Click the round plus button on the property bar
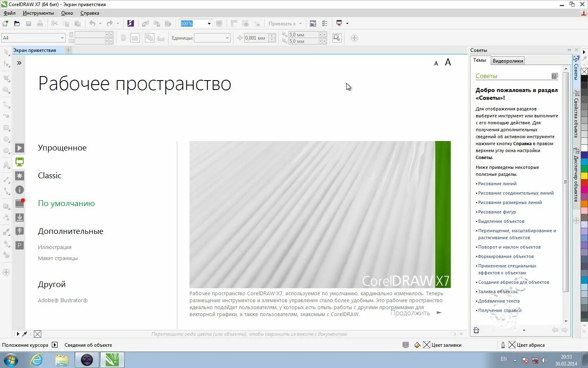Viewport: 588px width, 368px height. click(x=354, y=38)
